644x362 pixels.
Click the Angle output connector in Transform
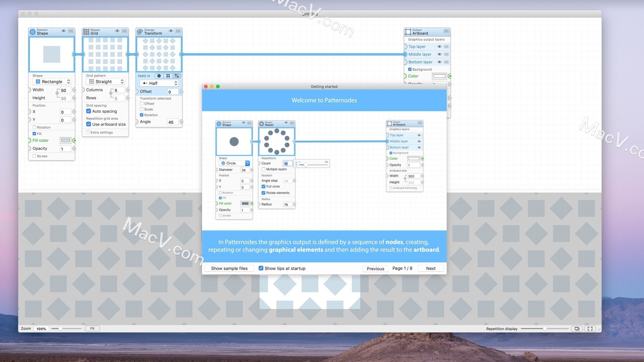pyautogui.click(x=181, y=122)
